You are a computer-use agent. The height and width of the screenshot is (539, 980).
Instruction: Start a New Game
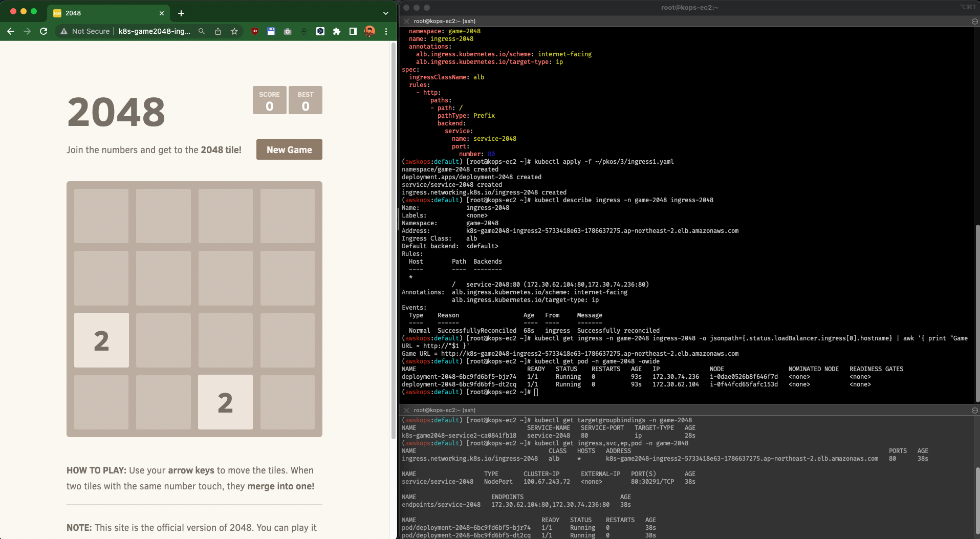pos(289,149)
